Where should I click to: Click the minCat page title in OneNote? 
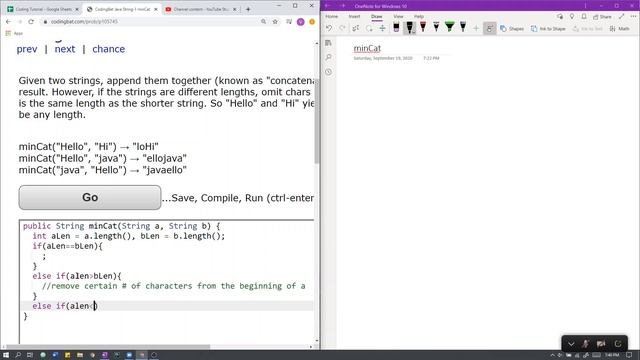coord(367,48)
